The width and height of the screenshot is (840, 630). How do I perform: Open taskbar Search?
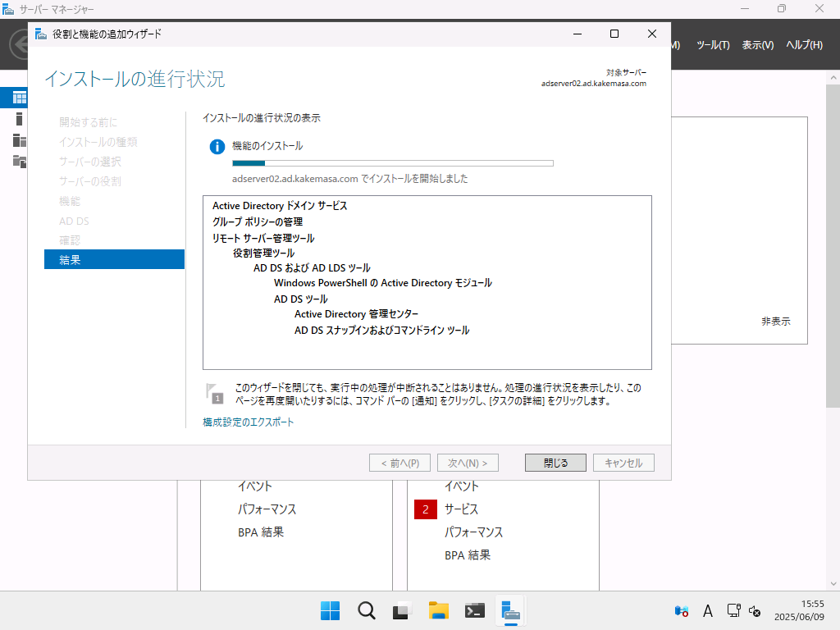click(367, 610)
